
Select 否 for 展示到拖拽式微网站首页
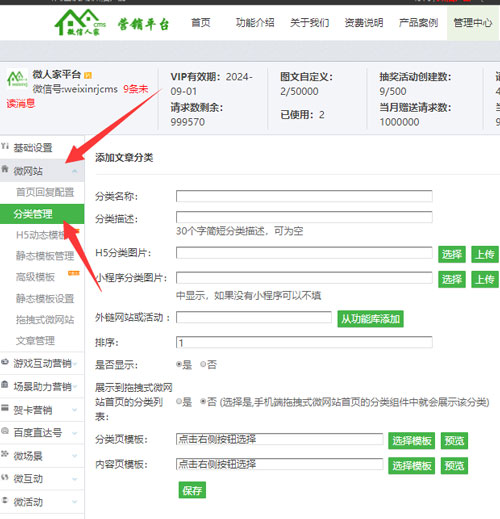[203, 402]
